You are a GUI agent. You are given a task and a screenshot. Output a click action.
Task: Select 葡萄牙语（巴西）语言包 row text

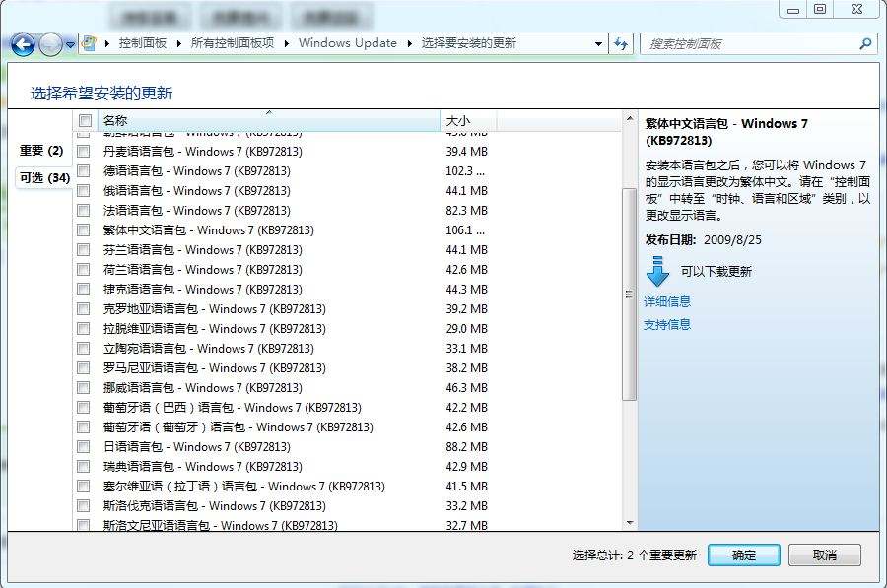232,408
